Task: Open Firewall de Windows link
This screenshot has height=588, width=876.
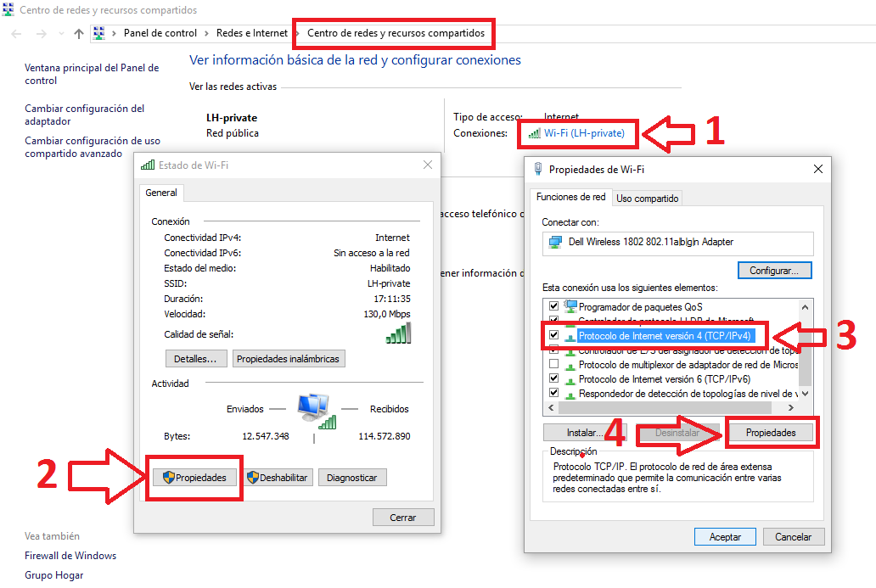Action: pos(70,556)
